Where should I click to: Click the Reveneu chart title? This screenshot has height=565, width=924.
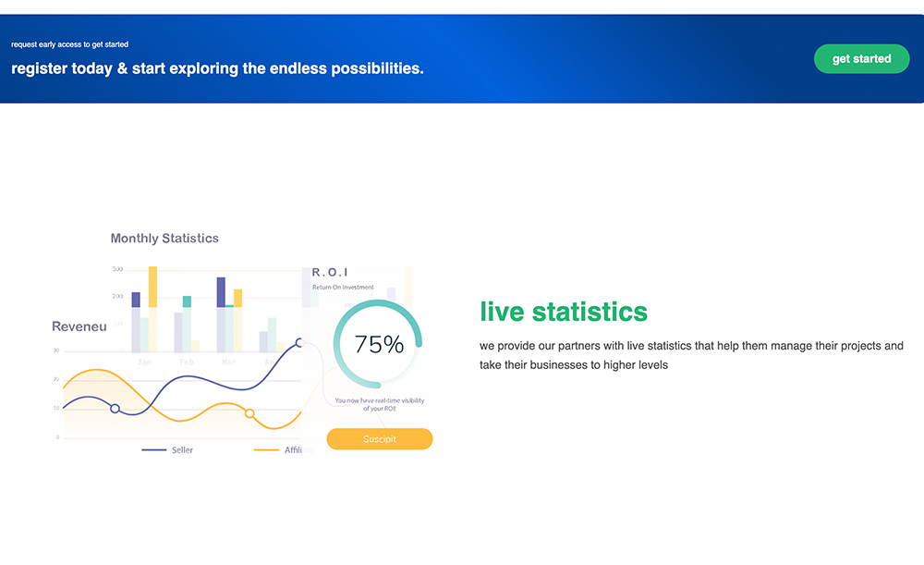point(79,326)
